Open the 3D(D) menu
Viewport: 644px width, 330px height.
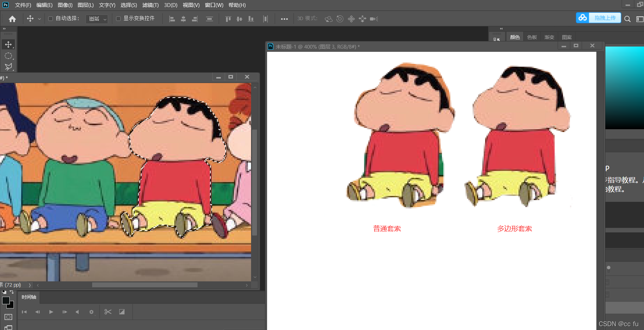[x=171, y=5]
